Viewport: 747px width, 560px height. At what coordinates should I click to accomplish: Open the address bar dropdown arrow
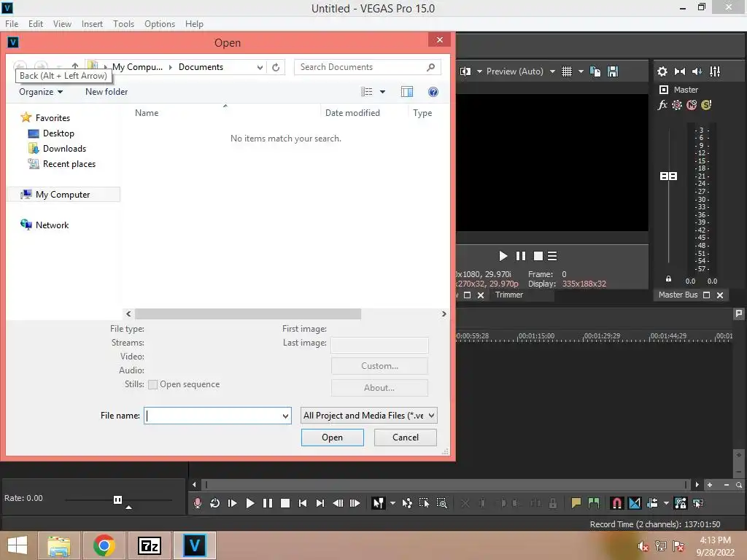tap(260, 67)
